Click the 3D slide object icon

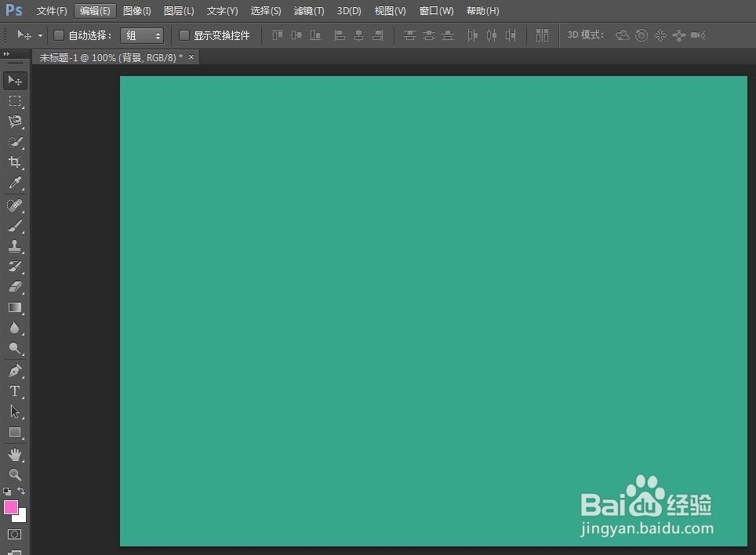[x=679, y=35]
